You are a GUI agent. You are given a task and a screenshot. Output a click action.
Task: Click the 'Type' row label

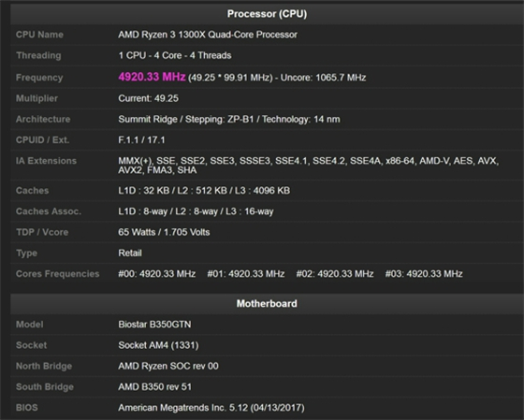click(26, 253)
